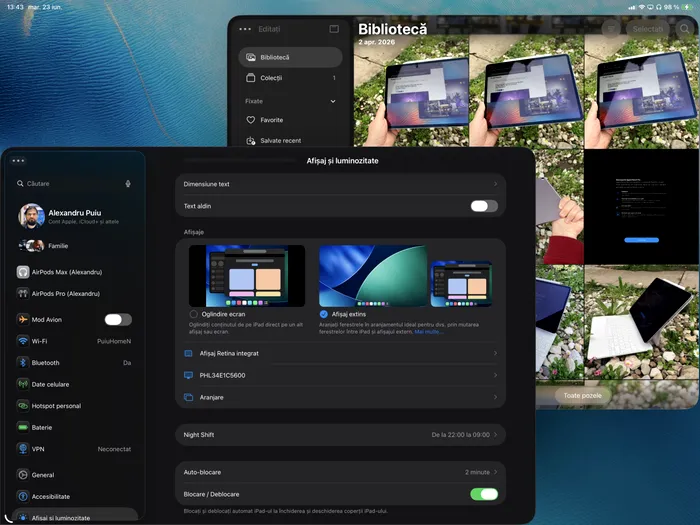Open Night Shift schedule settings
The height and width of the screenshot is (525, 700).
pyautogui.click(x=340, y=434)
